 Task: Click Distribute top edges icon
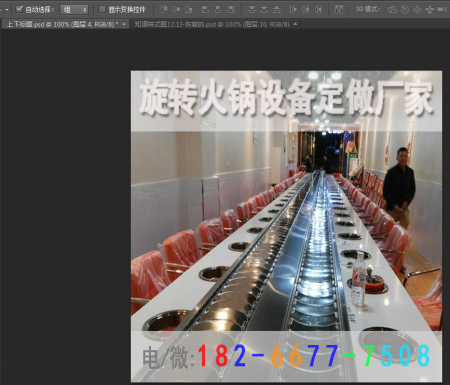251,9
